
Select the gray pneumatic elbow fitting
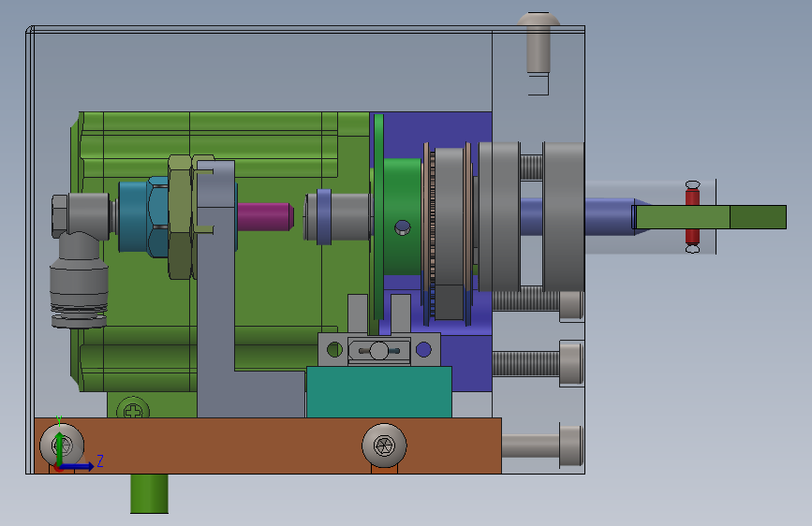(80, 260)
